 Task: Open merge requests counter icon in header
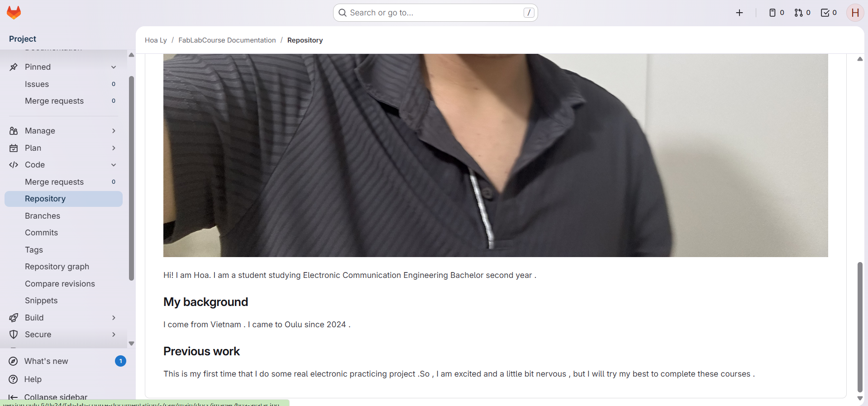[802, 13]
